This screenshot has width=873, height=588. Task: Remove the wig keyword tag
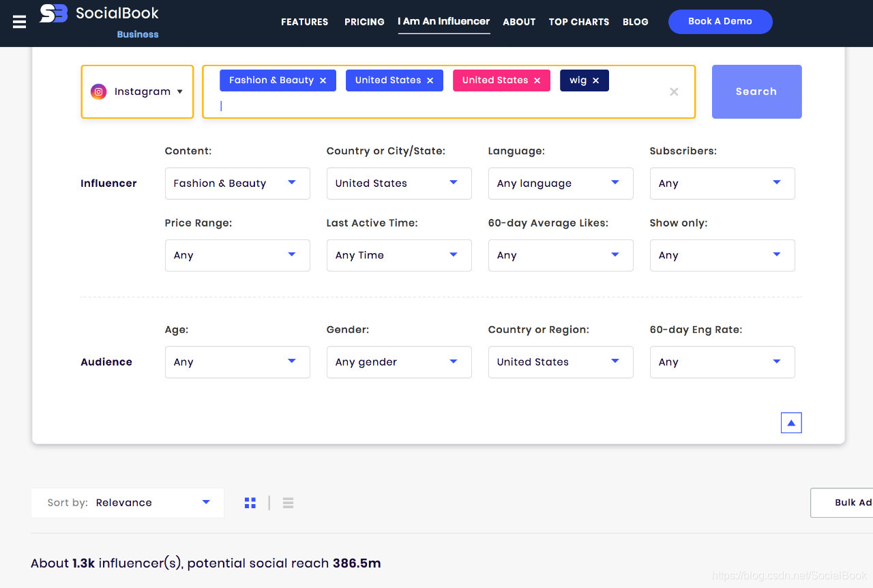tap(596, 80)
